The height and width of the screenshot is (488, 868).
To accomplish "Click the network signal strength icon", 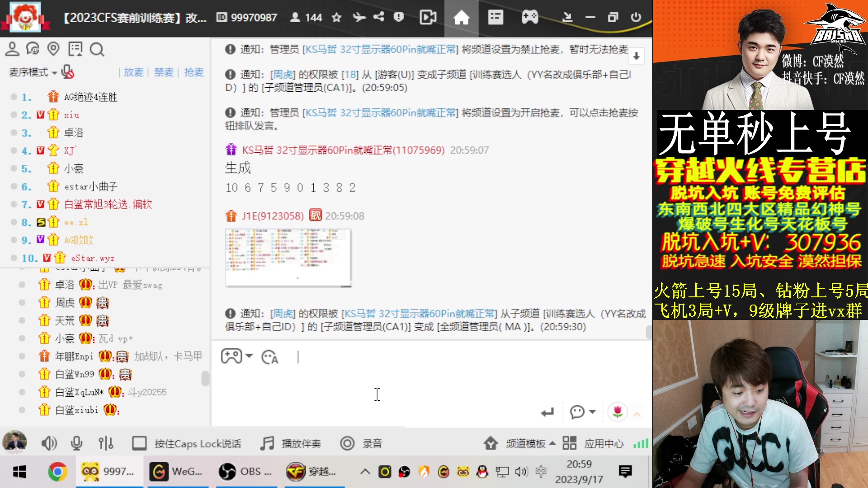I will pos(641,443).
